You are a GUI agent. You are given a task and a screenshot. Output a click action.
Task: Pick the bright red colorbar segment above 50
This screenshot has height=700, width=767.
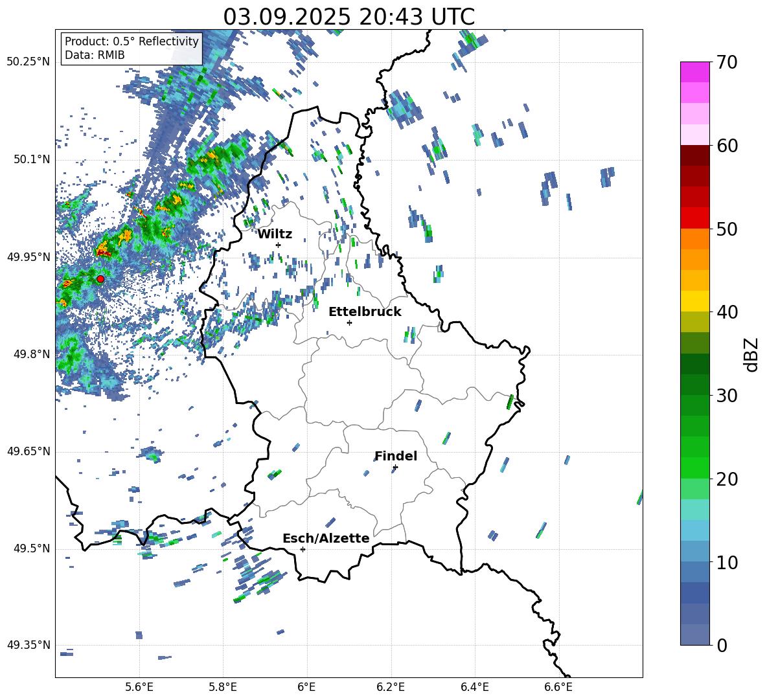[x=694, y=218]
